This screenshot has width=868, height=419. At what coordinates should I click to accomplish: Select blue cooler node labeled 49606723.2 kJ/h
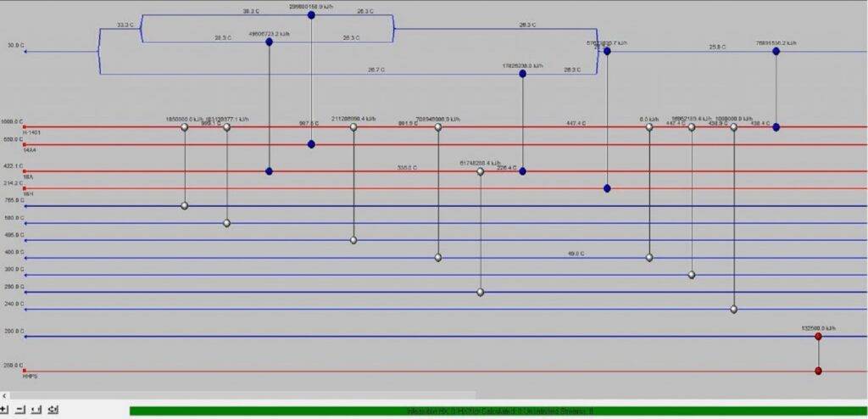click(269, 42)
